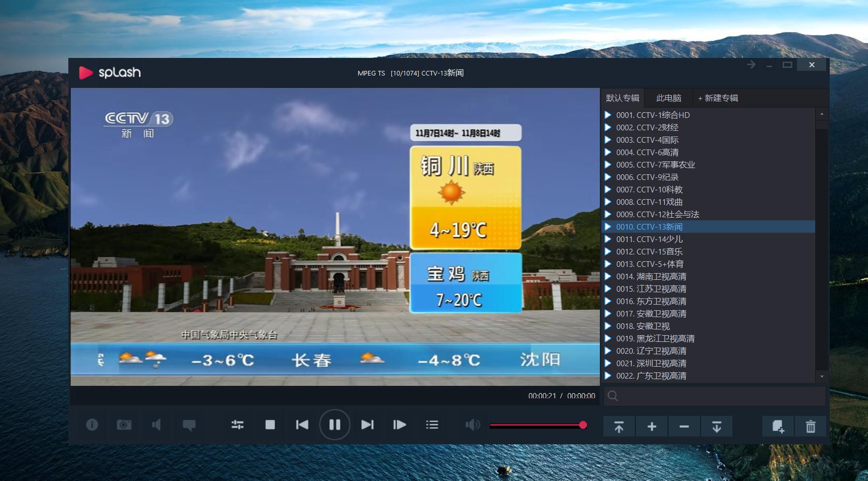Viewport: 868px width, 481px height.
Task: Add a new item with the plus button
Action: 652,426
